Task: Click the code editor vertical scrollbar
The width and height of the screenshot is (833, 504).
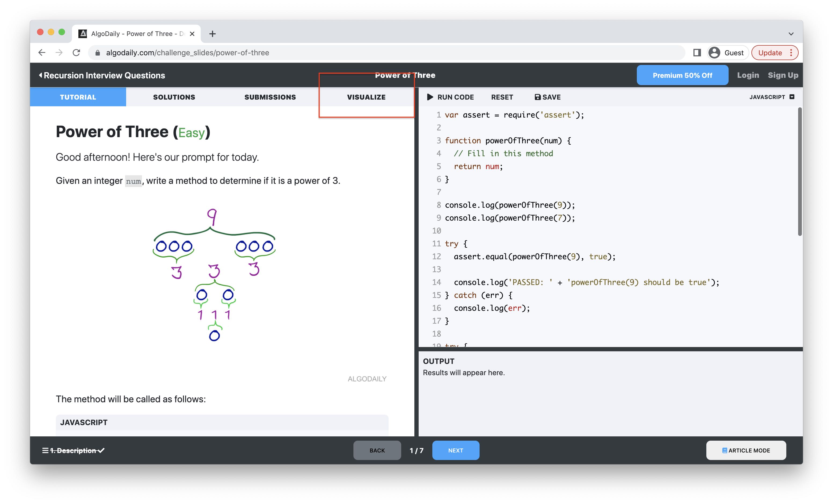Action: (x=799, y=172)
